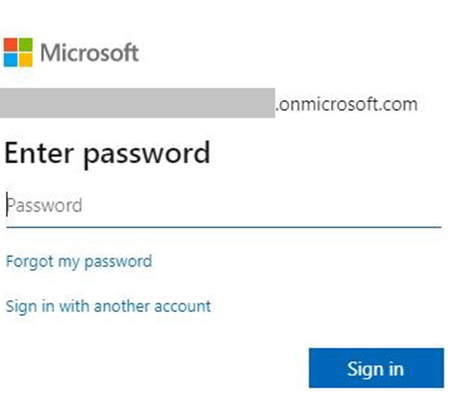This screenshot has width=456, height=419.
Task: Click the blinking text cursor in password box
Action: click(x=7, y=204)
